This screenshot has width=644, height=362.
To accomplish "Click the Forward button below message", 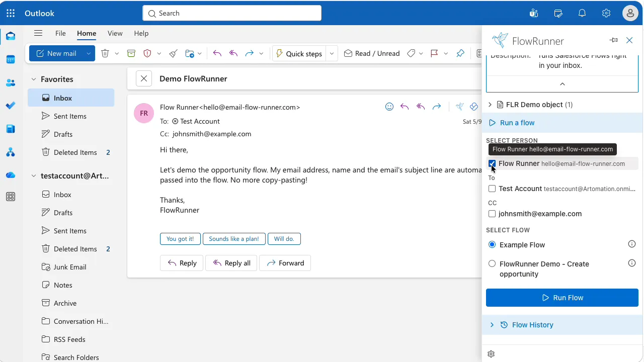I will tap(285, 263).
